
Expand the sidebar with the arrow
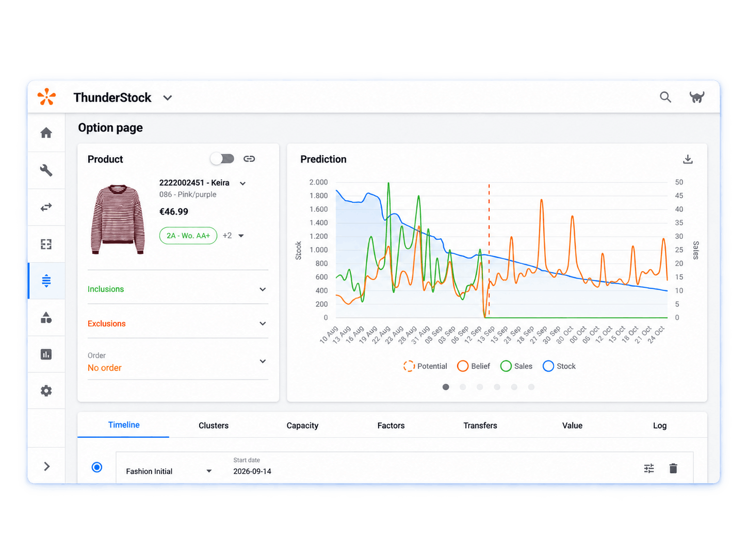47,467
